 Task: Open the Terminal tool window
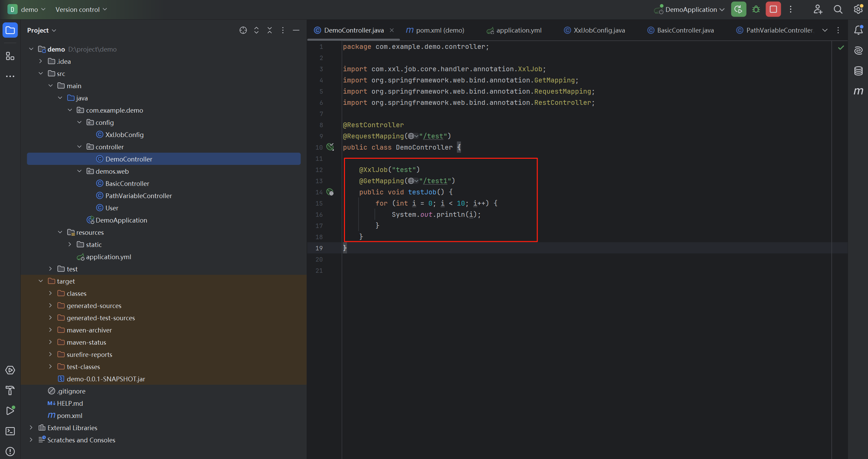point(10,431)
